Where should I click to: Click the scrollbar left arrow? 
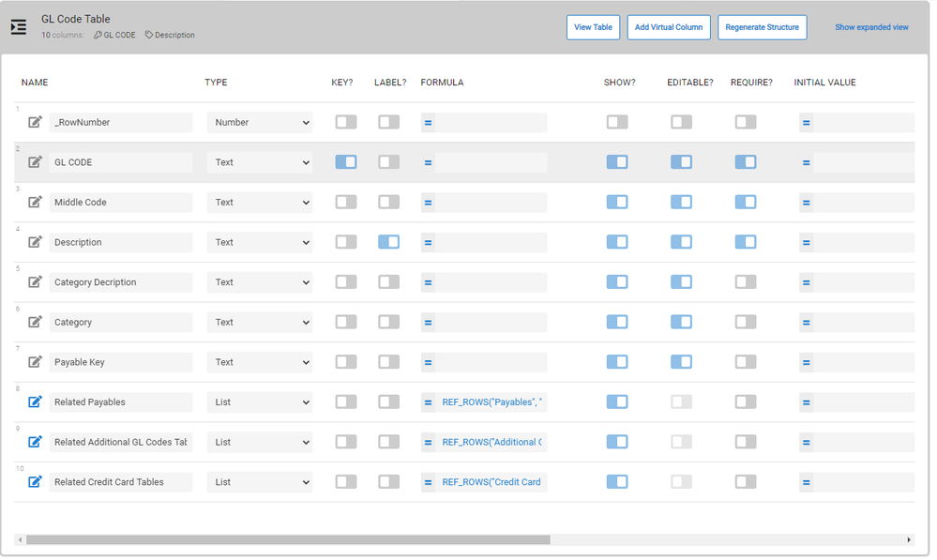(21, 540)
